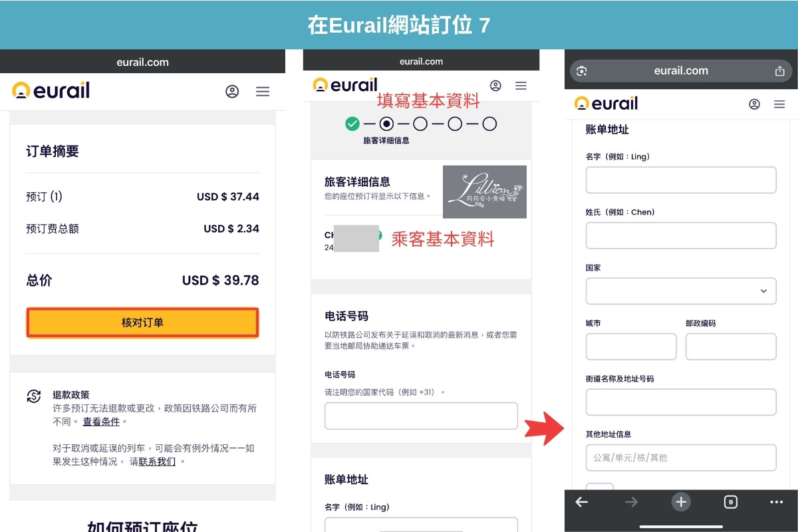The image size is (798, 532).
Task: Open account profile icon in left screen
Action: [232, 92]
